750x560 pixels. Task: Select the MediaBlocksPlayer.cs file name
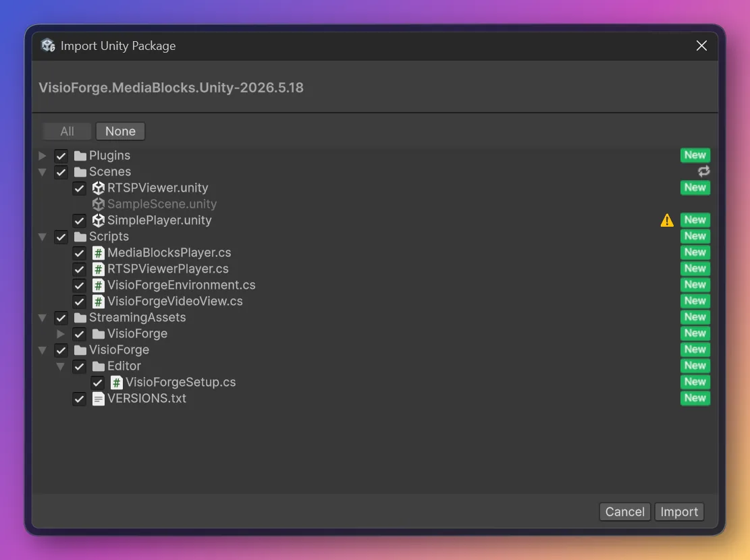(x=169, y=252)
